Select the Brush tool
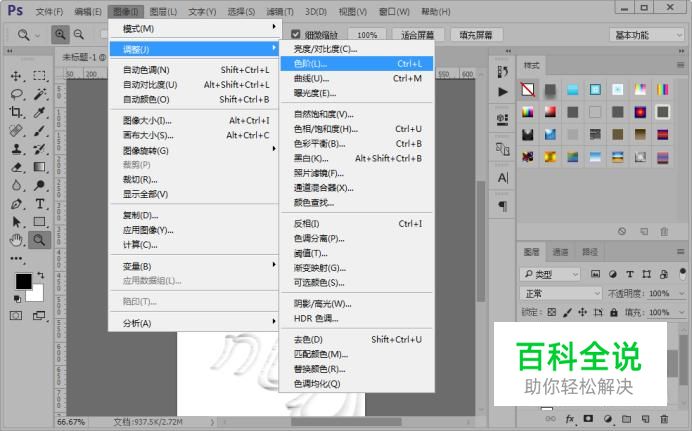The width and height of the screenshot is (692, 431). pyautogui.click(x=40, y=131)
